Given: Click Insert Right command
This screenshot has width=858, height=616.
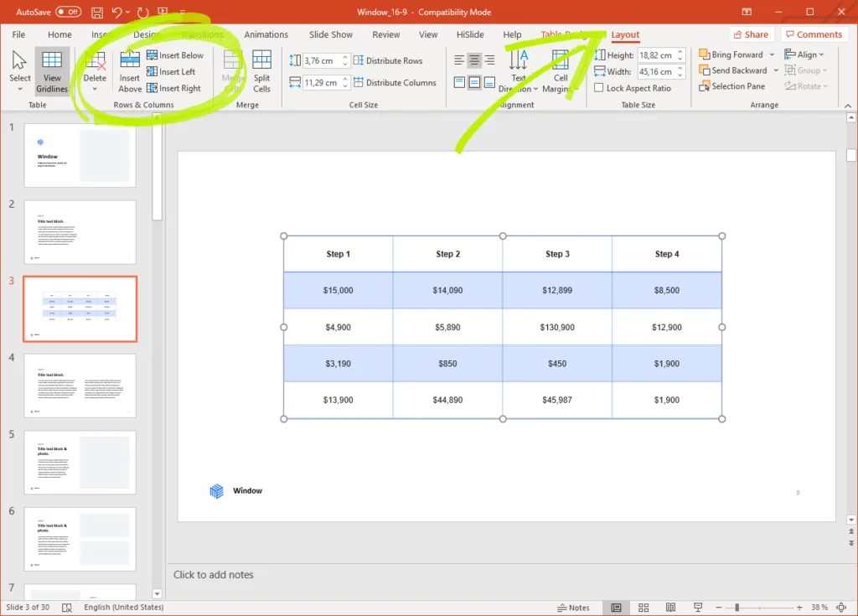Looking at the screenshot, I should pyautogui.click(x=174, y=88).
